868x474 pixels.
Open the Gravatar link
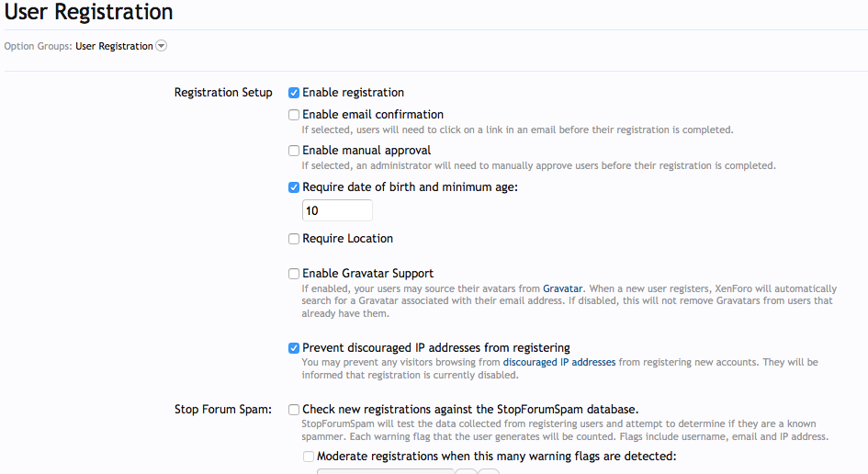[x=562, y=288]
